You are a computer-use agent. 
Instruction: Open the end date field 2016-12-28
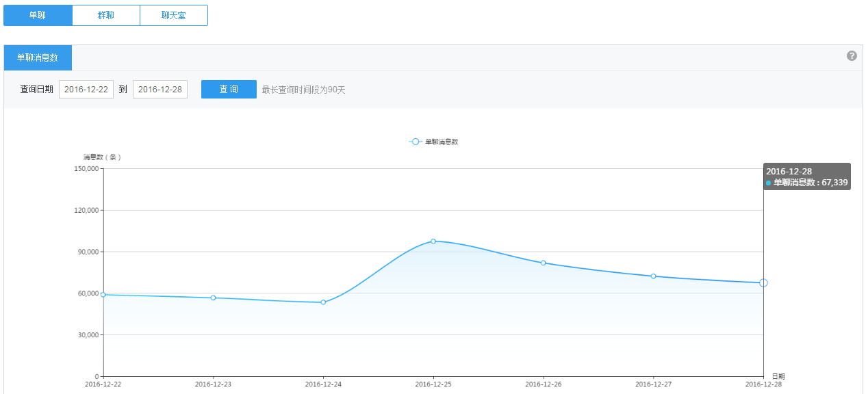pyautogui.click(x=160, y=90)
